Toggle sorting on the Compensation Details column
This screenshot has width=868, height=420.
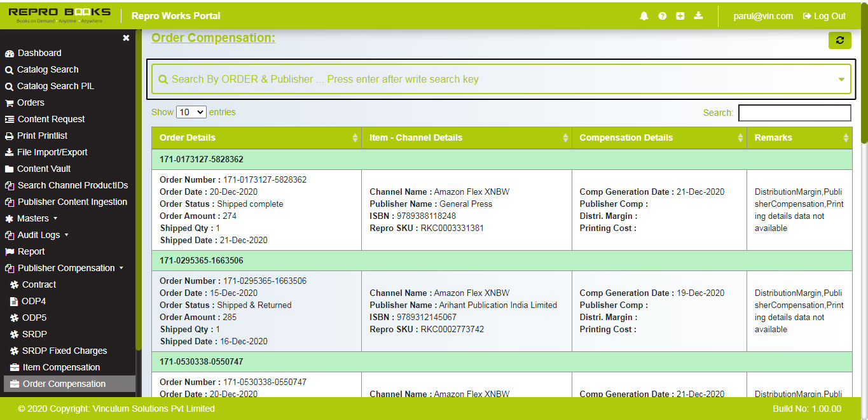(x=740, y=137)
